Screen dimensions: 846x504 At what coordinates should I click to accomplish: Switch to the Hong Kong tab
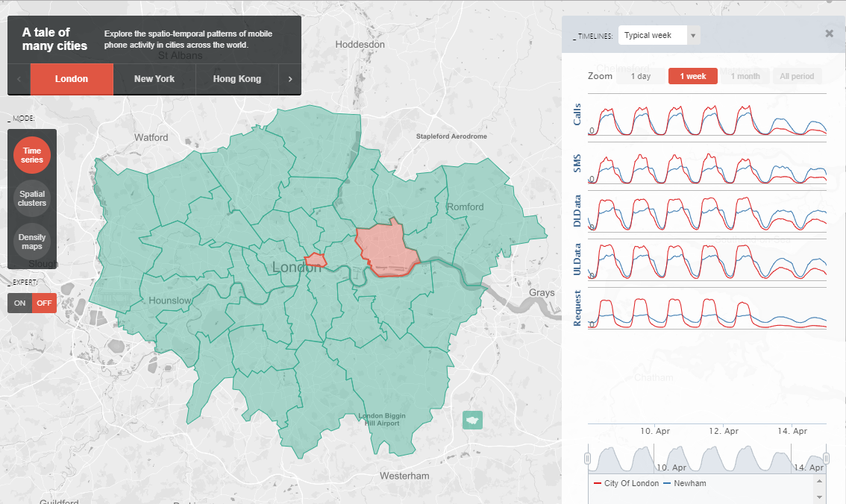(236, 79)
